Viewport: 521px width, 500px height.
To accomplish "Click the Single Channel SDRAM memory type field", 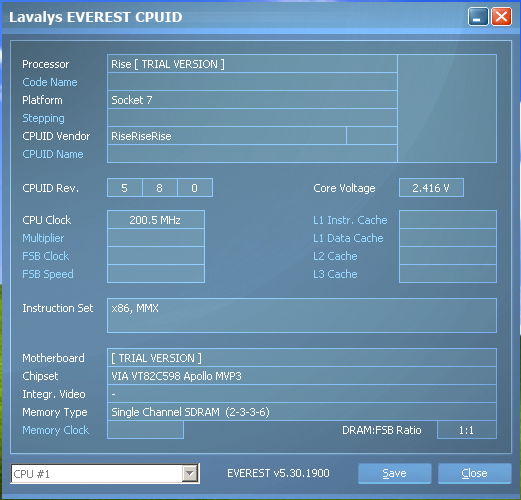I will (x=302, y=412).
